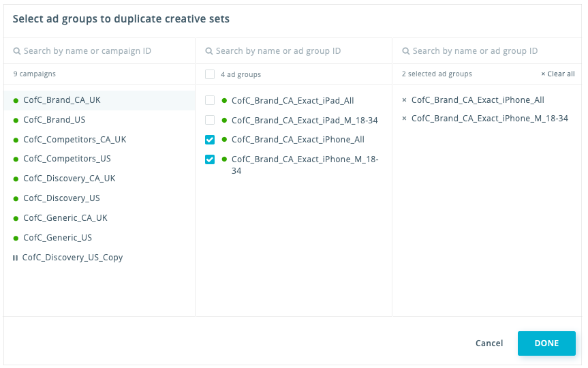Click the Clear all link
The image size is (588, 368).
click(x=558, y=74)
